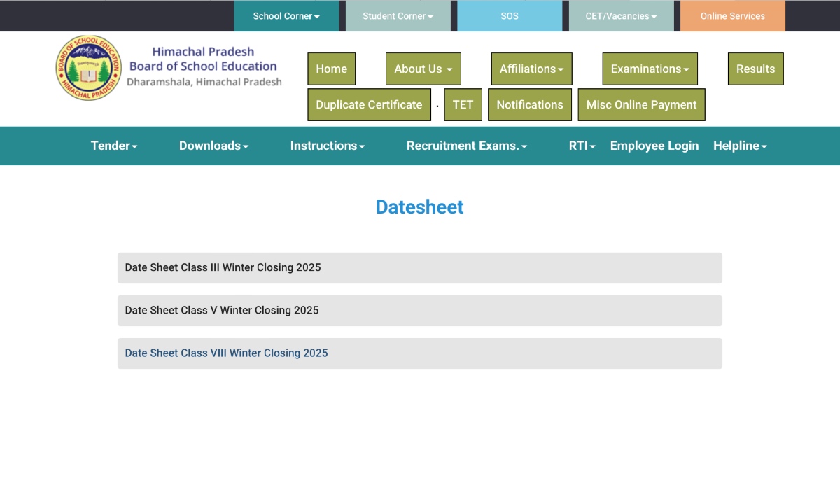This screenshot has width=840, height=504.
Task: Open Date Sheet Class VIII Winter Closing 2025
Action: click(226, 353)
